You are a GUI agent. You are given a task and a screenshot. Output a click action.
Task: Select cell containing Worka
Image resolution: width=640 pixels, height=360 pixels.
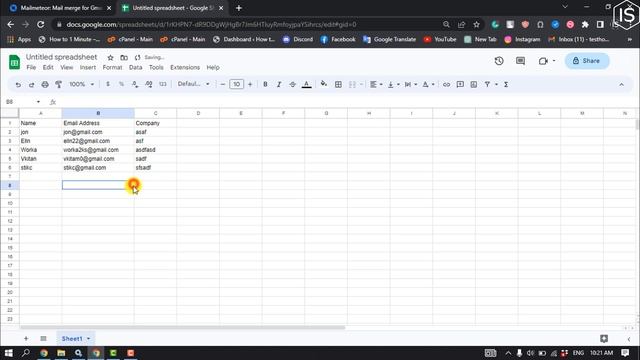tap(40, 150)
